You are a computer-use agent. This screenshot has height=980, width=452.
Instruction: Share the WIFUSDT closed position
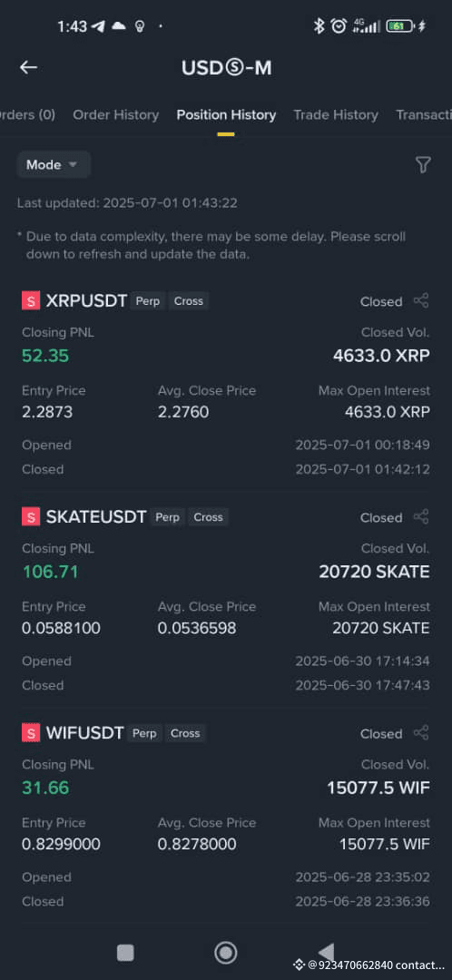coord(421,733)
